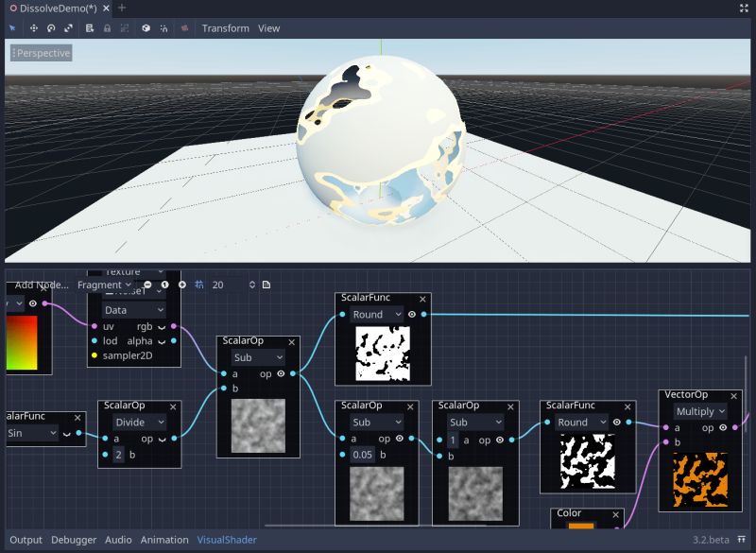Reset shader graph zoom using the 1 icon
Viewport: 756px width, 553px height.
[x=165, y=285]
